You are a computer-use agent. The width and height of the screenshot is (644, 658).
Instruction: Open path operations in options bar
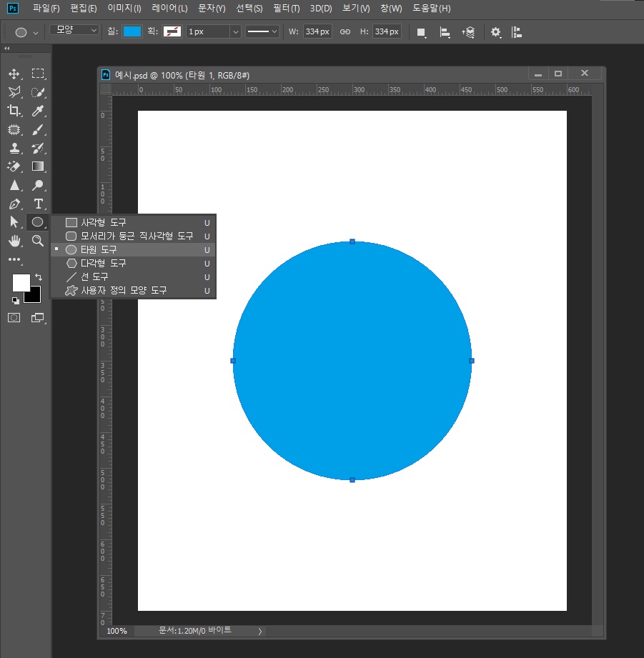pos(422,32)
